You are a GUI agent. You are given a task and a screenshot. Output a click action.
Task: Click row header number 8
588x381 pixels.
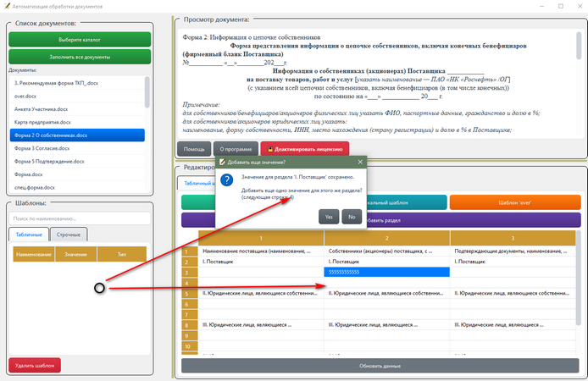[x=190, y=325]
